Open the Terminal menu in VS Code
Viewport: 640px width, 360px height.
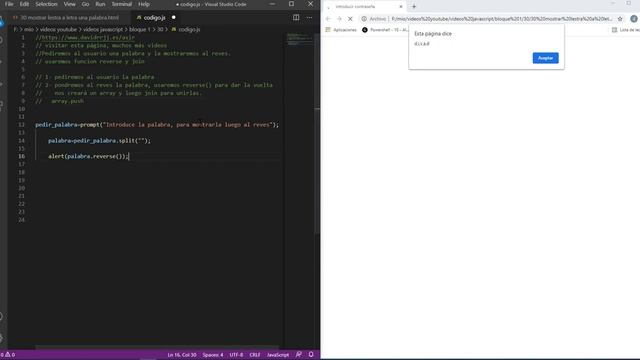pyautogui.click(x=122, y=4)
